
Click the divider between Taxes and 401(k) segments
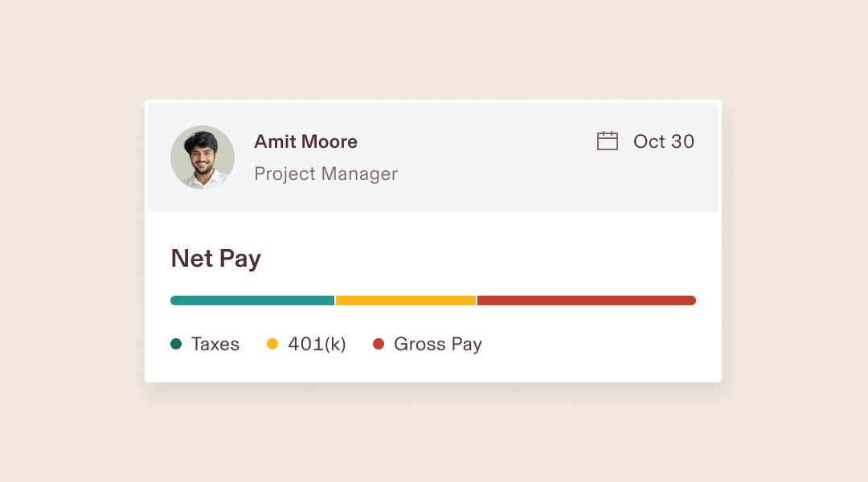point(335,300)
